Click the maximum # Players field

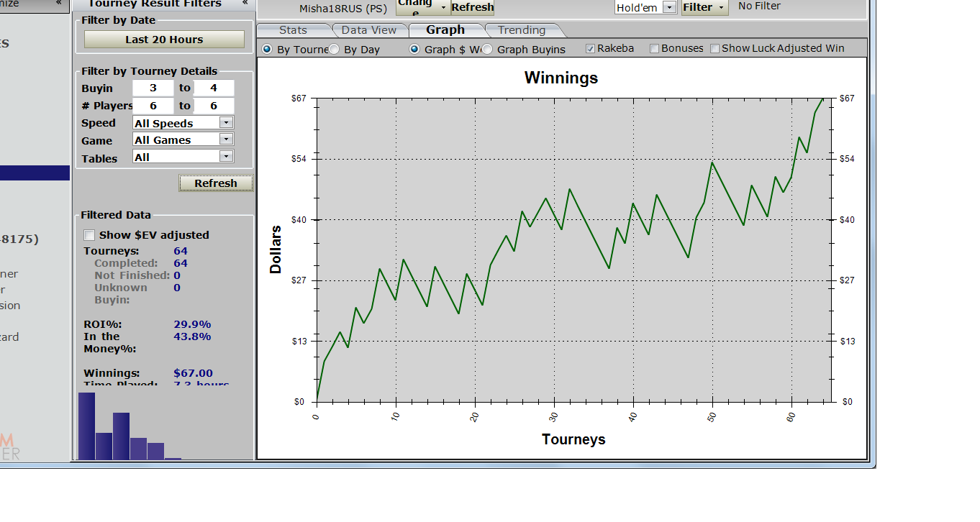click(214, 106)
